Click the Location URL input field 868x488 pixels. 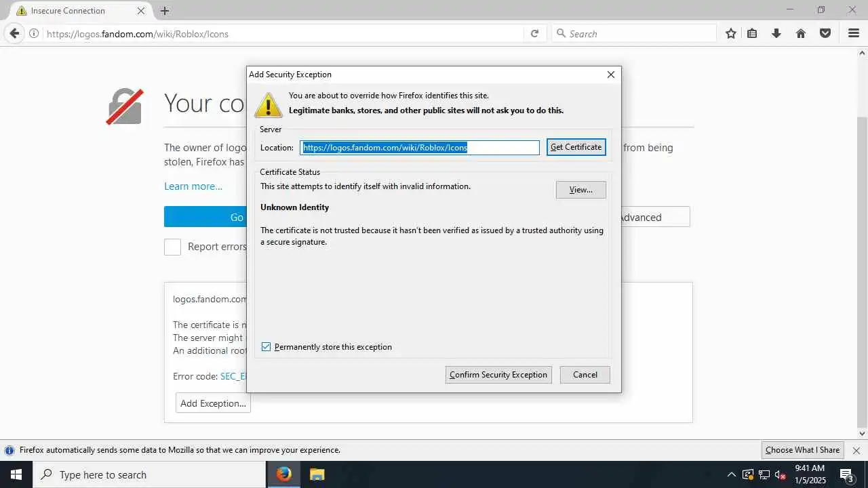(420, 147)
